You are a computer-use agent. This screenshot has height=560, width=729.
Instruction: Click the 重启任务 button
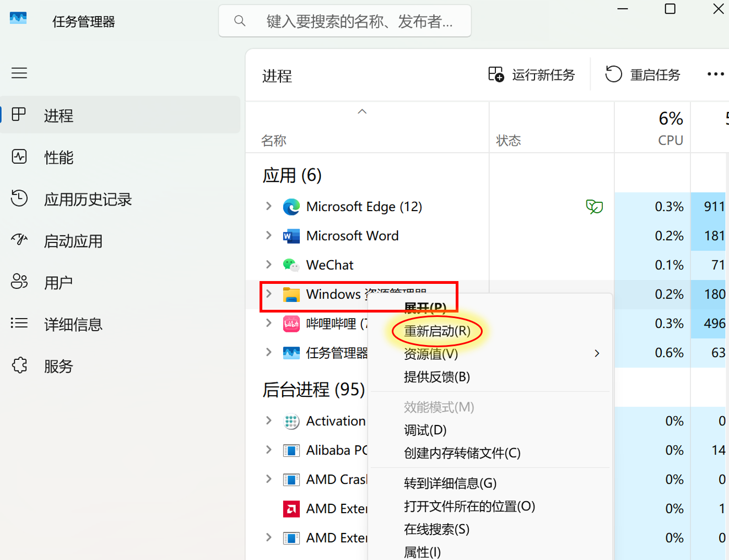point(643,74)
